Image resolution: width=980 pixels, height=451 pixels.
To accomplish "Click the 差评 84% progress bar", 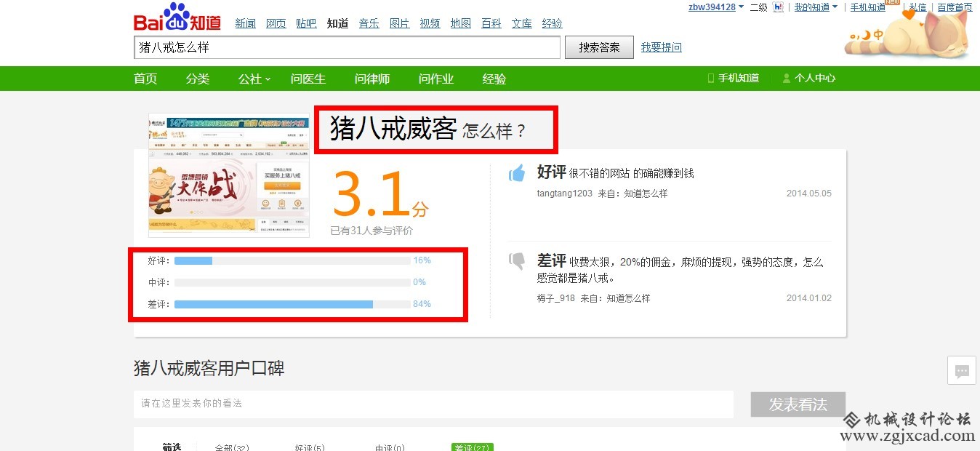I will tap(292, 304).
